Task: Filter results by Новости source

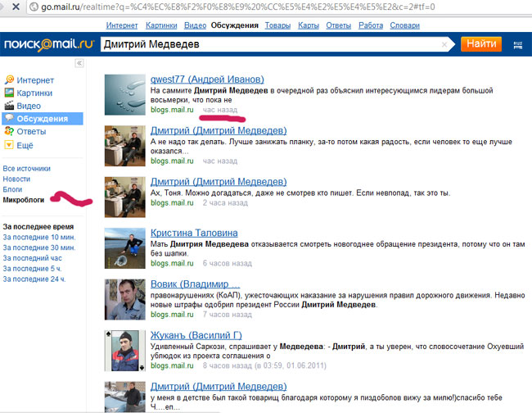Action: coord(16,179)
